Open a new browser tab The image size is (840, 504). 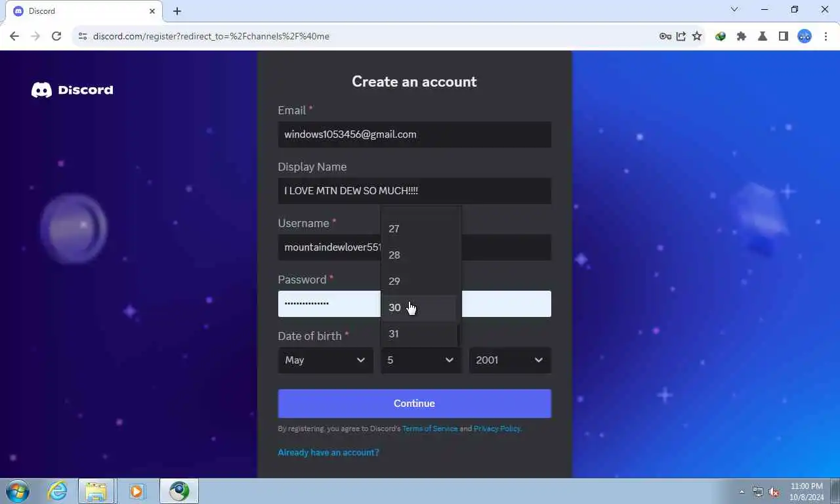click(177, 11)
